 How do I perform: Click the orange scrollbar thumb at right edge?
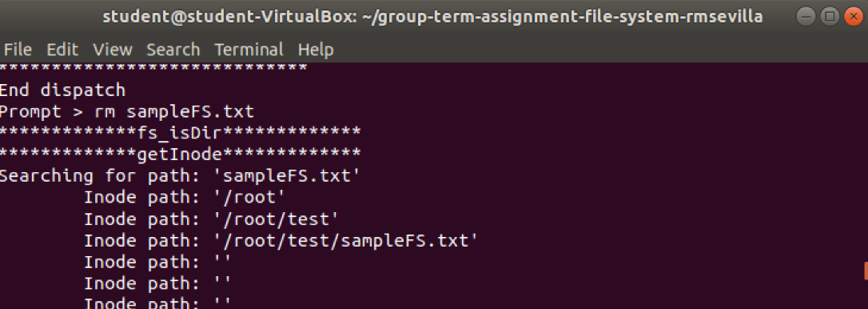coord(866,270)
